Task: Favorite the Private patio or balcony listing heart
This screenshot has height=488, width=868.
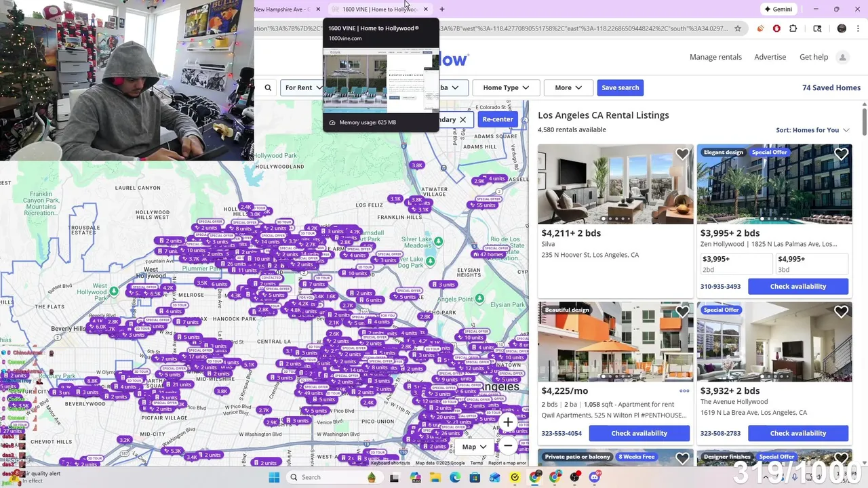Action: (x=682, y=459)
